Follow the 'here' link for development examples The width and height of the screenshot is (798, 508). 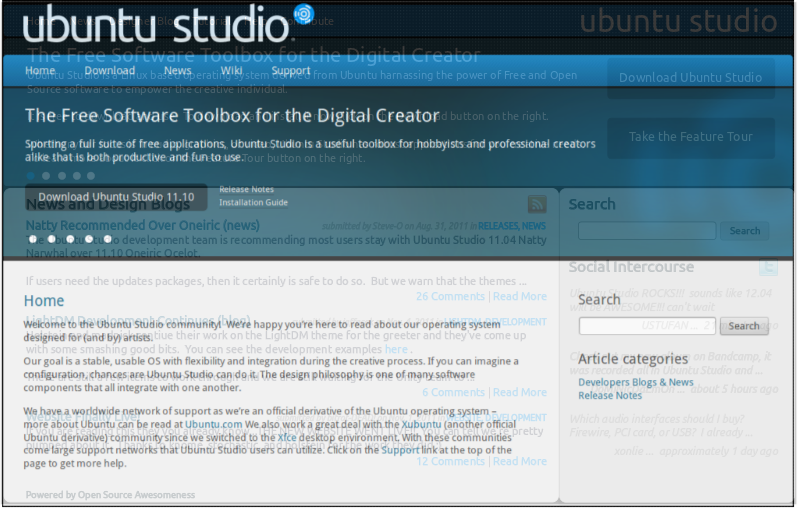pos(396,350)
